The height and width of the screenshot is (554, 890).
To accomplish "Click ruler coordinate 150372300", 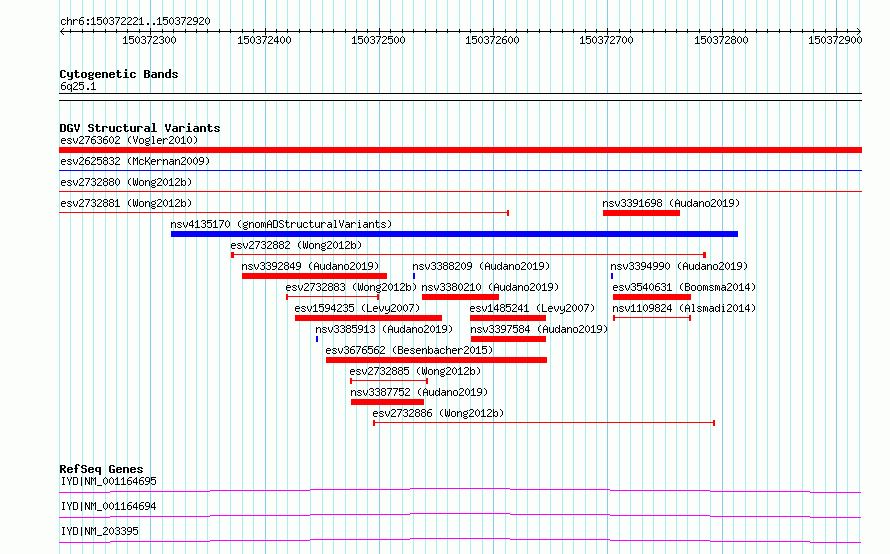I will coord(149,40).
